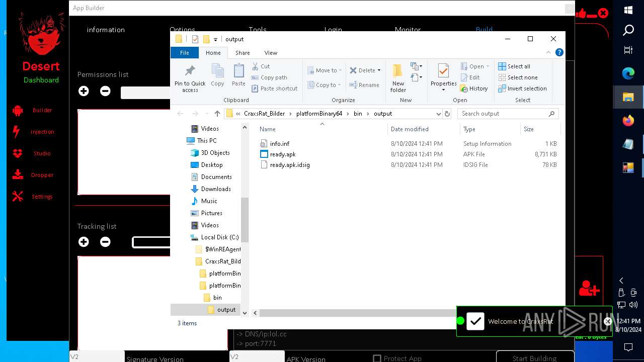Image resolution: width=644 pixels, height=362 pixels.
Task: Expand the Open dropdown in ribbon
Action: point(488,66)
